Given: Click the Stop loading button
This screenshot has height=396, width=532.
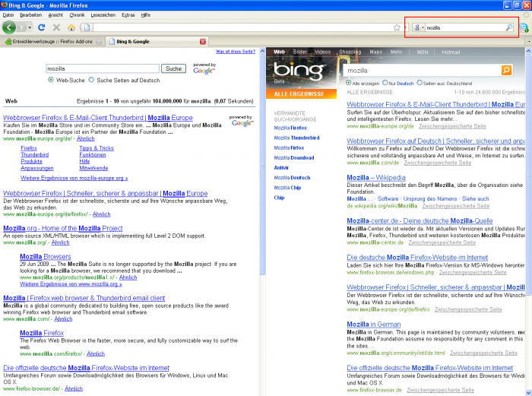Looking at the screenshot, I should 56,27.
